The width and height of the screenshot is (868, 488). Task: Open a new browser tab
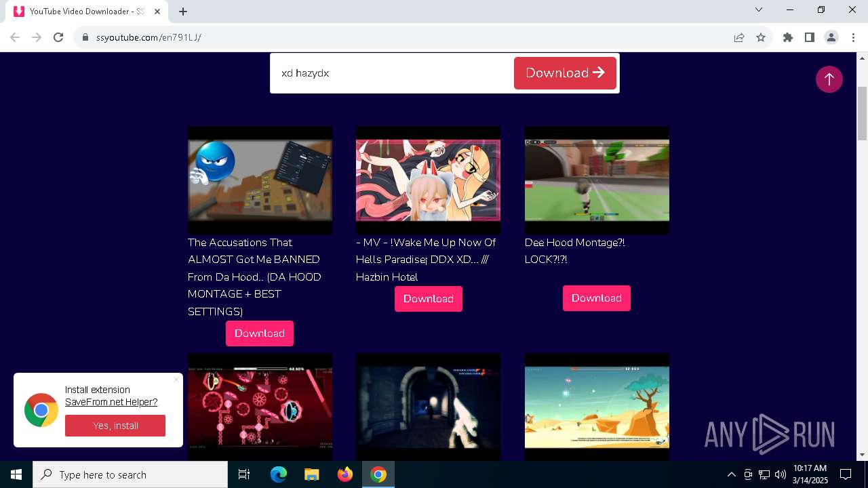tap(183, 11)
